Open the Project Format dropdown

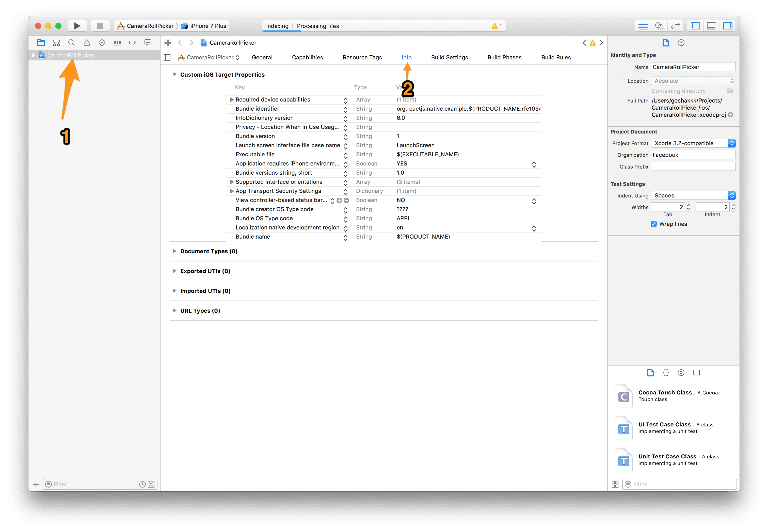tap(693, 143)
